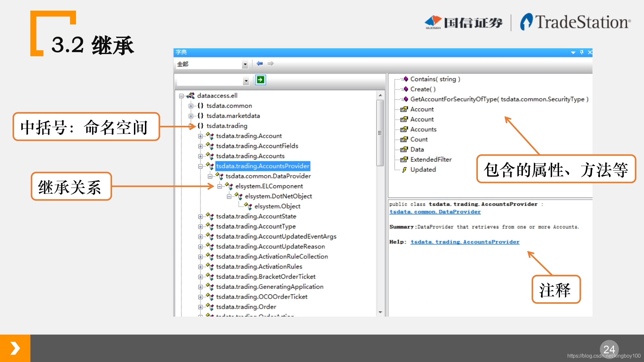Viewport: 644px width, 362px height.
Task: Expand the tsdata.common namespace node
Action: (x=191, y=106)
